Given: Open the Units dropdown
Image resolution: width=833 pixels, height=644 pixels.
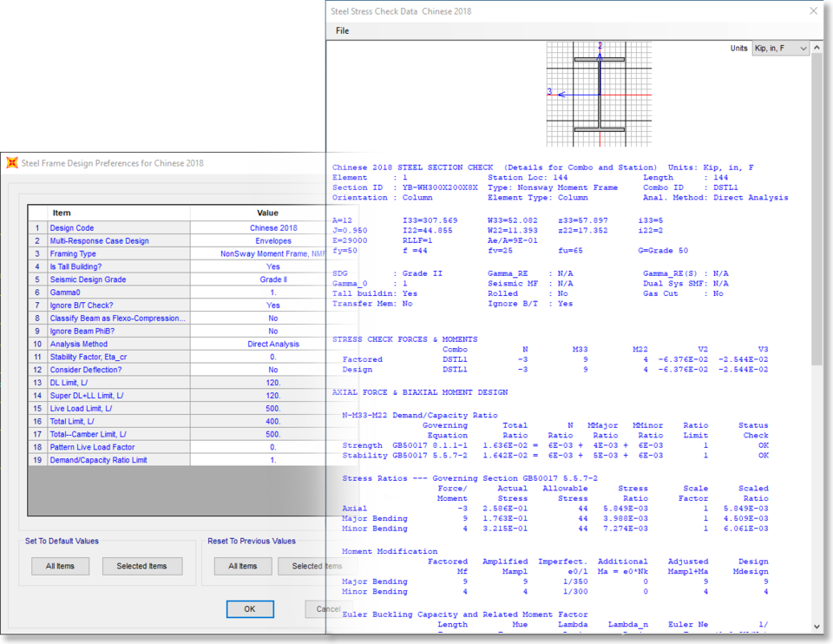Looking at the screenshot, I should point(780,49).
